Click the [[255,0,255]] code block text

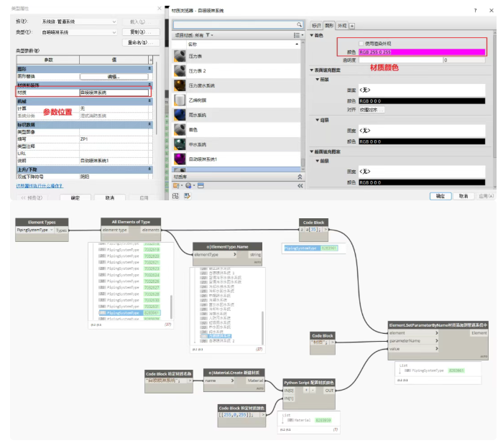[x=236, y=415]
